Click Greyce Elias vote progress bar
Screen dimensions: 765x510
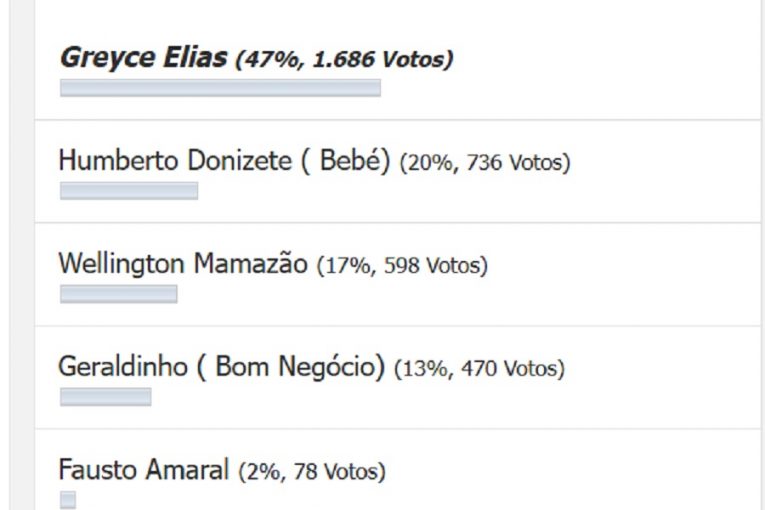(220, 88)
